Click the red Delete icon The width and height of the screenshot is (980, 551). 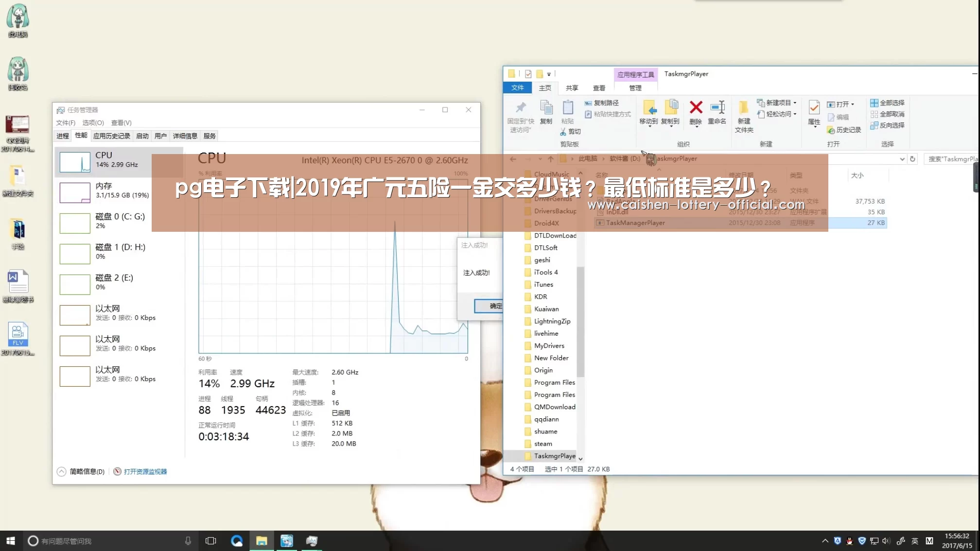point(696,107)
